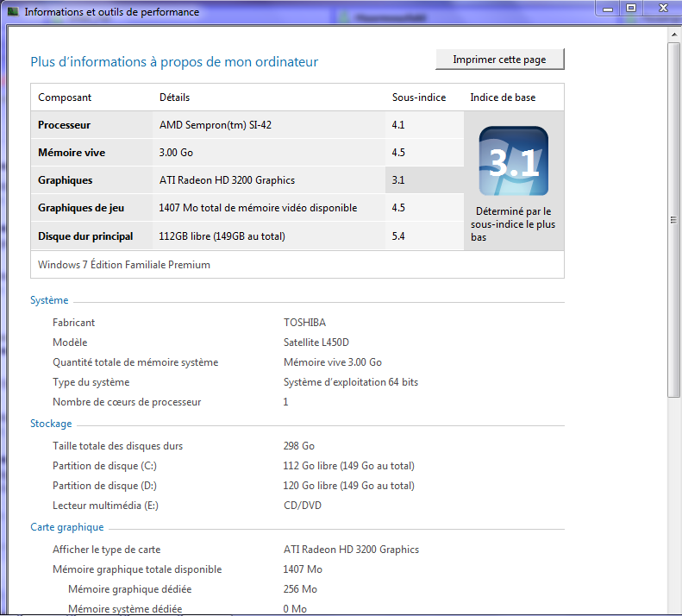Click the processor sub-score 4.1
Image resolution: width=682 pixels, height=616 pixels.
click(398, 125)
